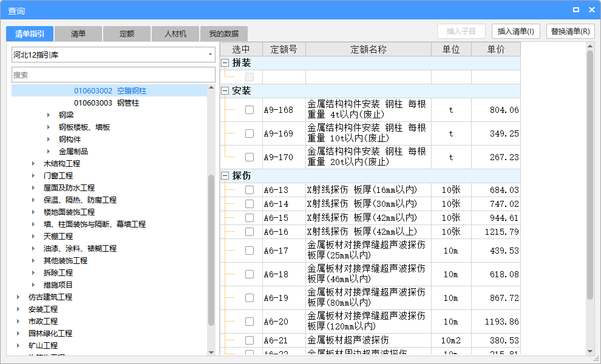Expand 墙、柱面装饰与隔断、幕墙工程 node
601x364 pixels.
click(33, 224)
